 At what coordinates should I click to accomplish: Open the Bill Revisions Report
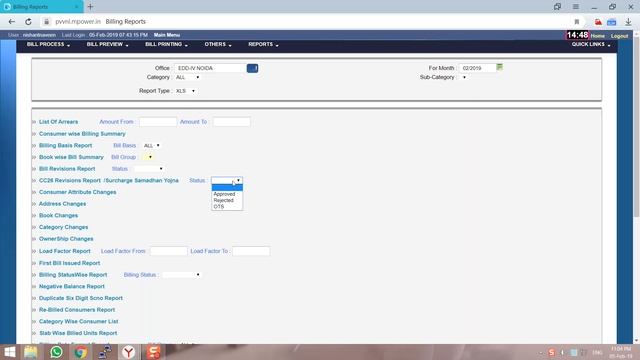pos(67,169)
